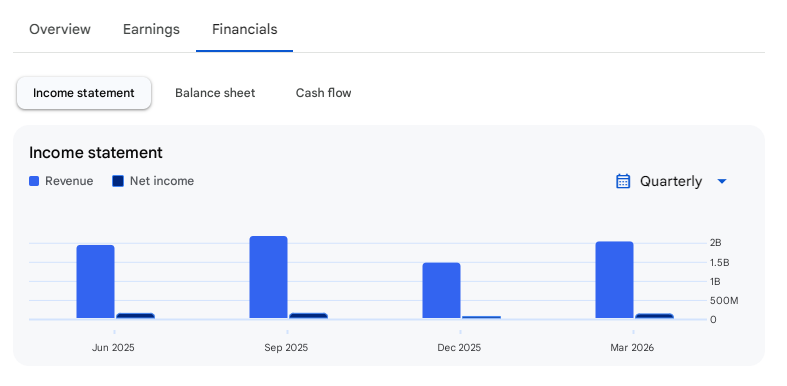The image size is (787, 386).
Task: Select the Dec 2025 net income bar
Action: [x=481, y=317]
